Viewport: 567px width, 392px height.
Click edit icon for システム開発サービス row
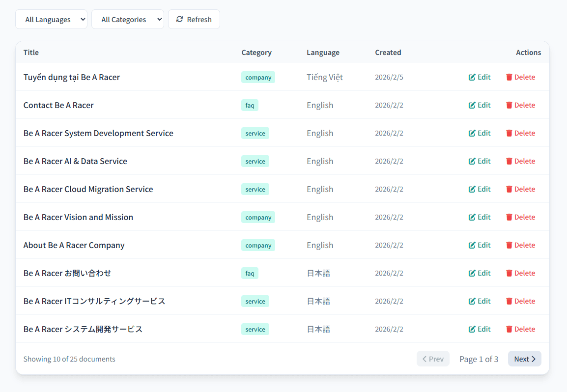click(472, 329)
